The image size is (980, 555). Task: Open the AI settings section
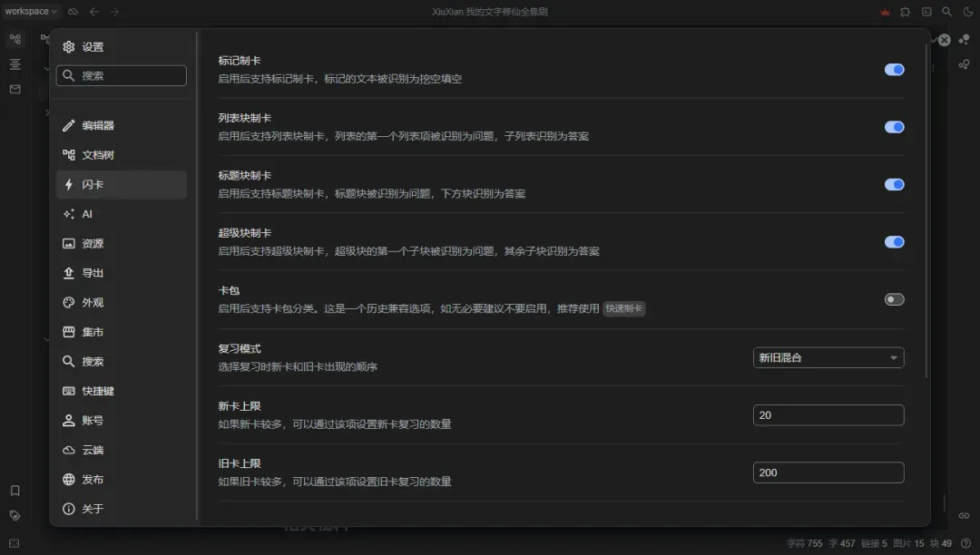122,214
